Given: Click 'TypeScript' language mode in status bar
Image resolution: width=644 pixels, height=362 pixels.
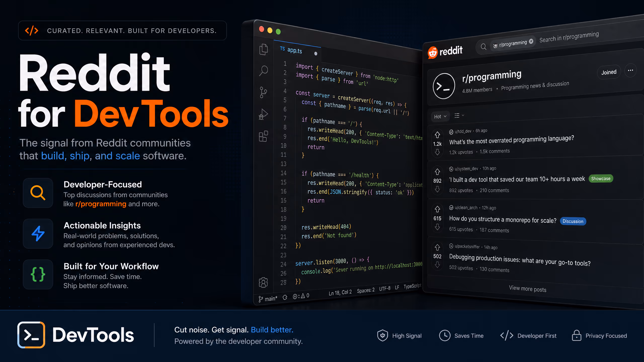Looking at the screenshot, I should point(412,286).
